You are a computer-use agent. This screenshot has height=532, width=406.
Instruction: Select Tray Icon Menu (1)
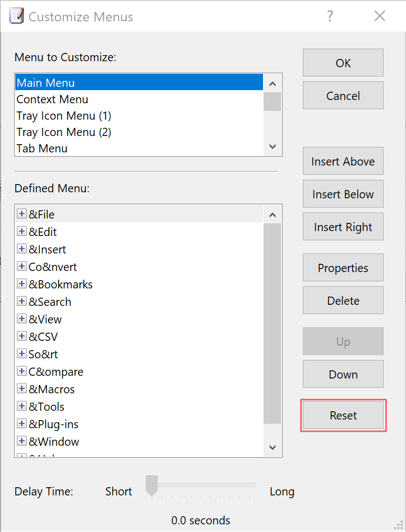point(139,115)
